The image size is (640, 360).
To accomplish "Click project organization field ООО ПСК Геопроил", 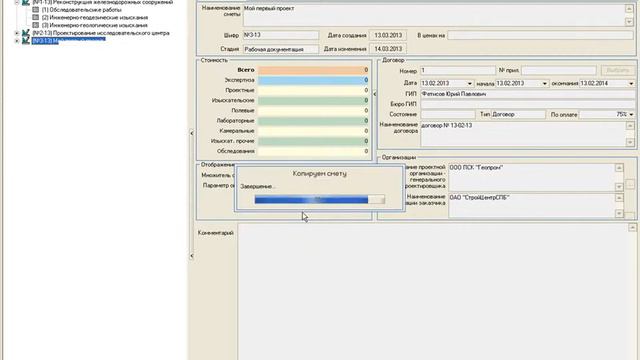I will point(532,178).
